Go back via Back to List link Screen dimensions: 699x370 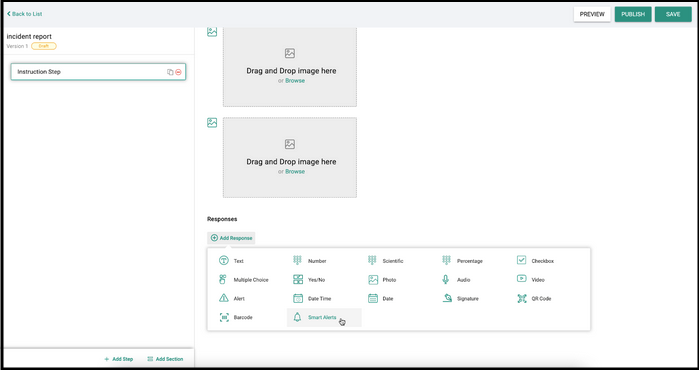tap(25, 14)
